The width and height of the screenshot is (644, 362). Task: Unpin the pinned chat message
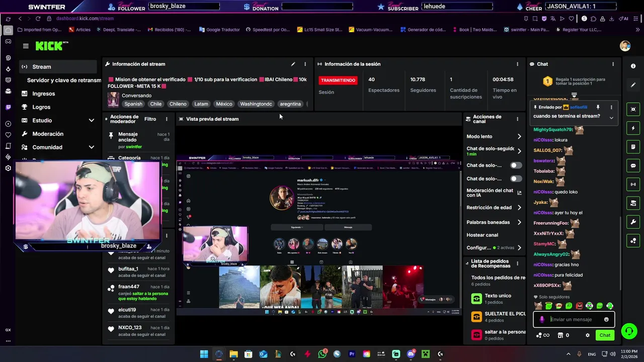click(598, 107)
